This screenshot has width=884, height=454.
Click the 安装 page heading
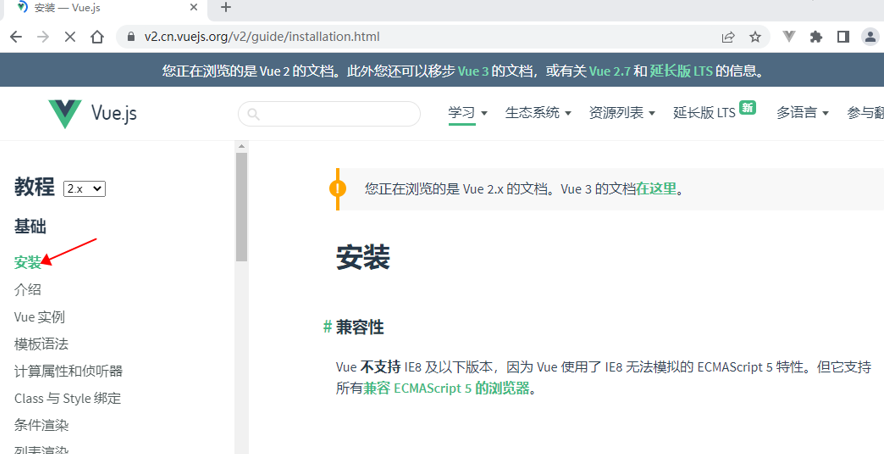point(363,258)
